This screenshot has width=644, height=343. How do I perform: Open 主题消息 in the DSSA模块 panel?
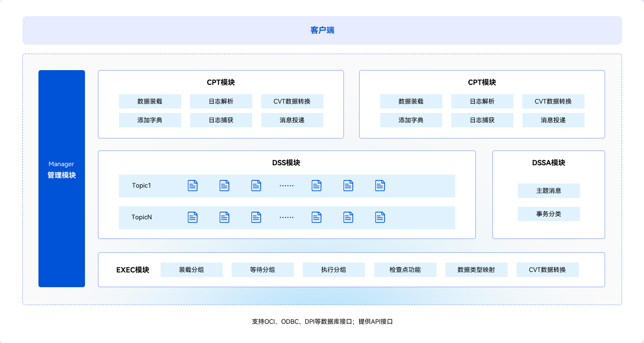pos(549,191)
